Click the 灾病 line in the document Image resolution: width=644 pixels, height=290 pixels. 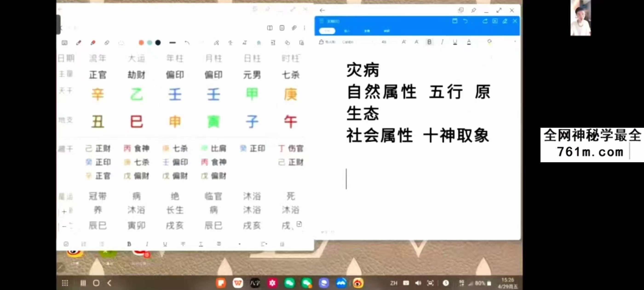click(x=363, y=70)
